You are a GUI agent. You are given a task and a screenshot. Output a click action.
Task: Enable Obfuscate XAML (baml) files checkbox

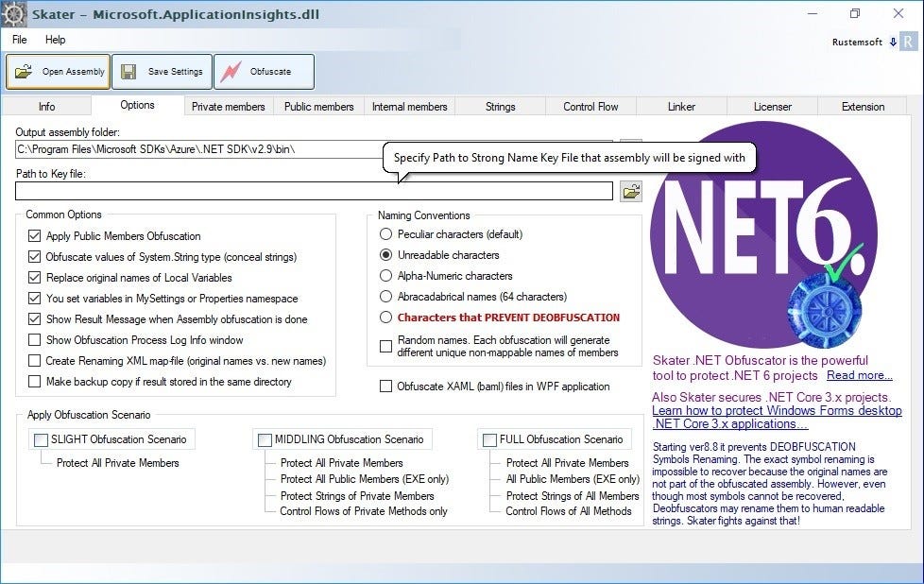[x=386, y=386]
